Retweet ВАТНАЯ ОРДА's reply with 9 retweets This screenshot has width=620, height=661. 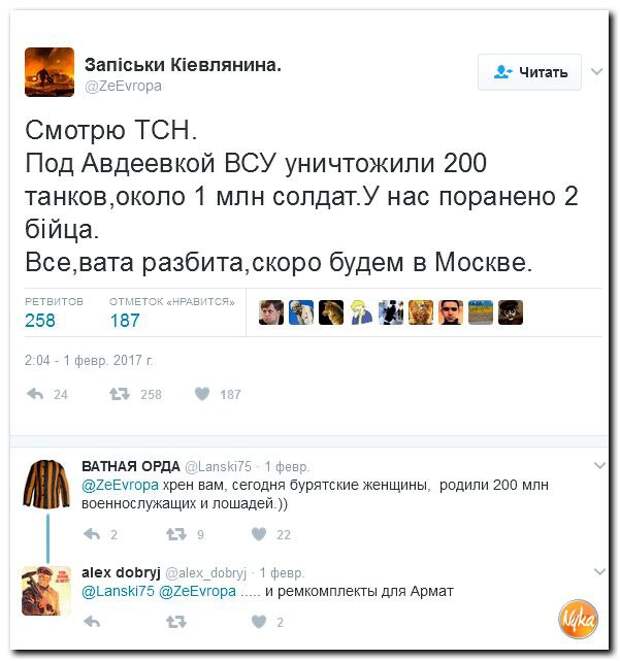click(176, 534)
